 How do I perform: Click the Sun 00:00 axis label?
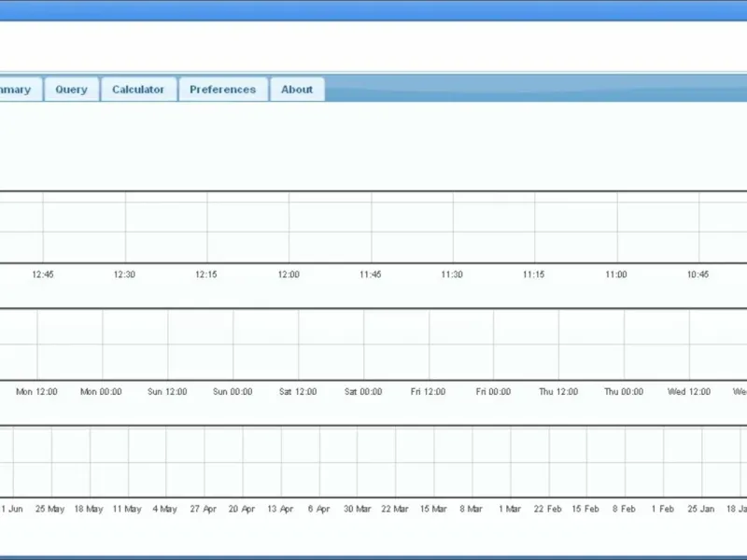pyautogui.click(x=233, y=391)
